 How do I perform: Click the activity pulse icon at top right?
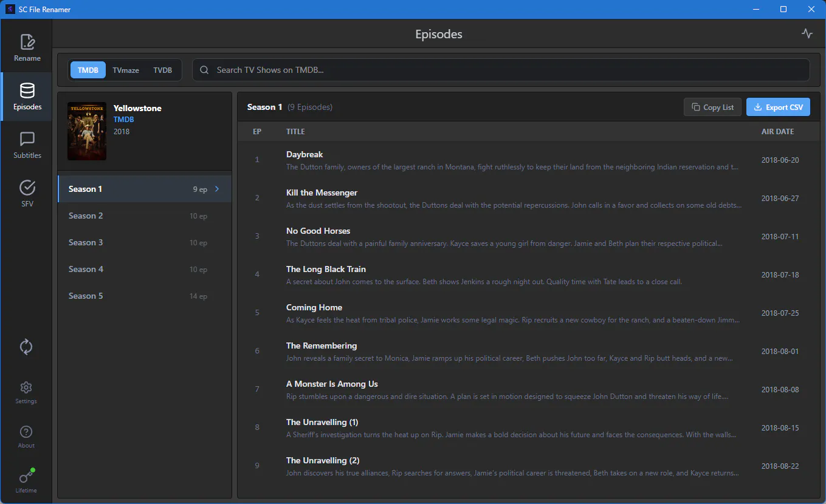click(807, 33)
